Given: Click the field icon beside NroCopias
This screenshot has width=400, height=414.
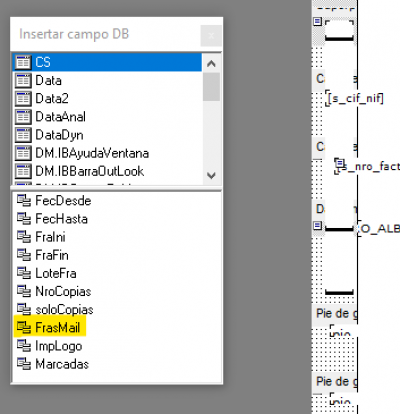Looking at the screenshot, I should point(24,292).
